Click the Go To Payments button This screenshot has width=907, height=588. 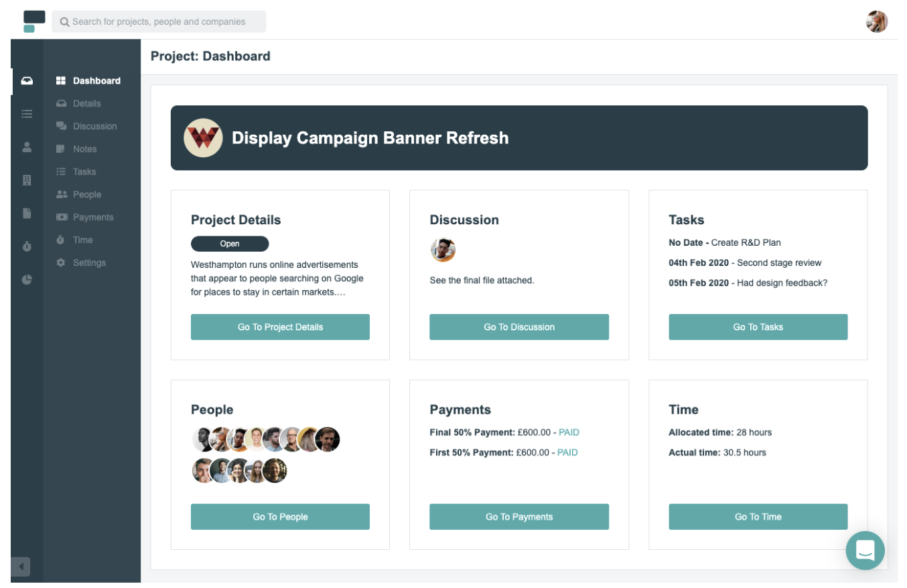coord(519,517)
